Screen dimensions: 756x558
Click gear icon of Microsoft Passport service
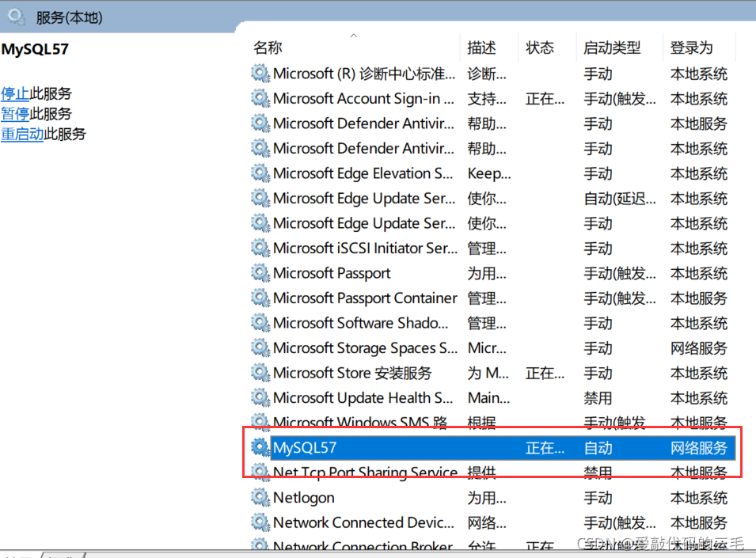tap(260, 273)
